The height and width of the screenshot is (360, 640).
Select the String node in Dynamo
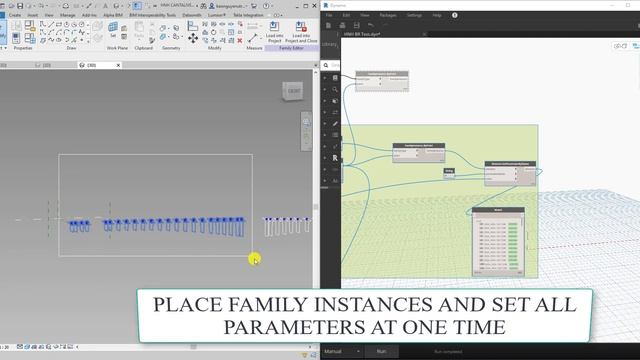click(x=449, y=173)
